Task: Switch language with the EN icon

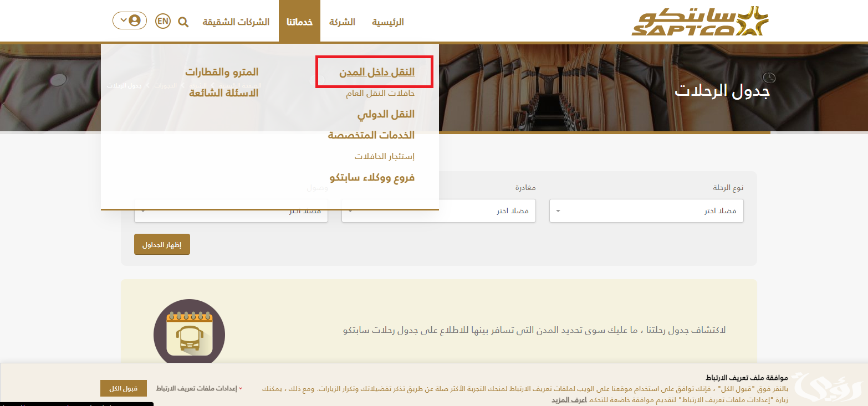Action: 162,21
